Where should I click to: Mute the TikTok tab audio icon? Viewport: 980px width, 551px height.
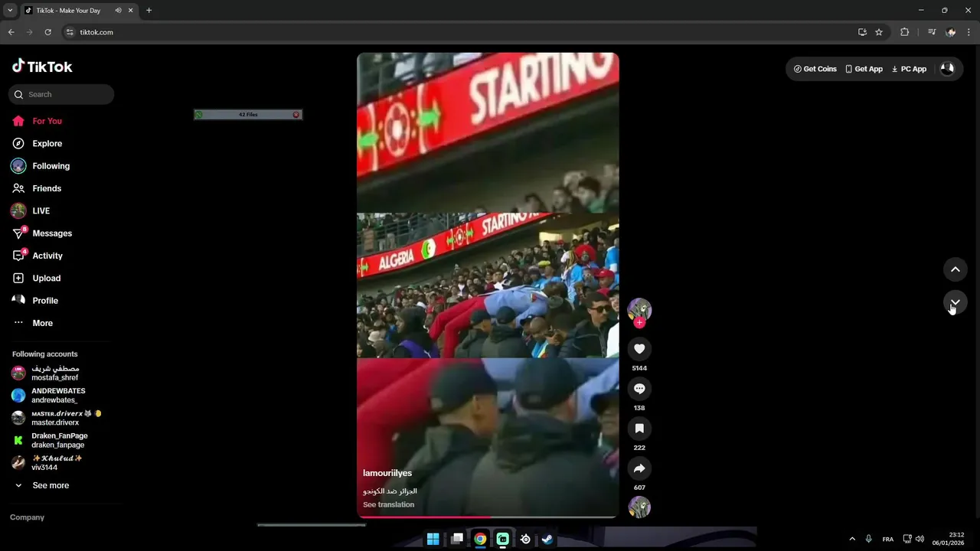(118, 10)
